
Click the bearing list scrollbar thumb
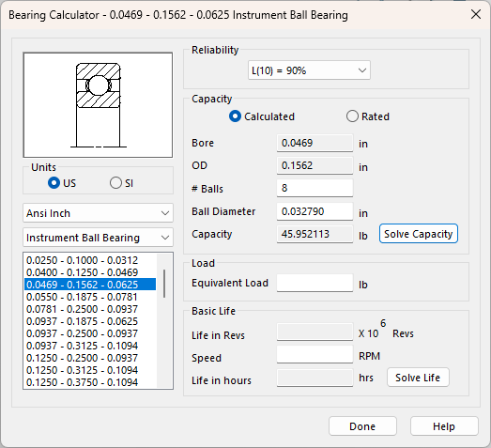coord(164,284)
